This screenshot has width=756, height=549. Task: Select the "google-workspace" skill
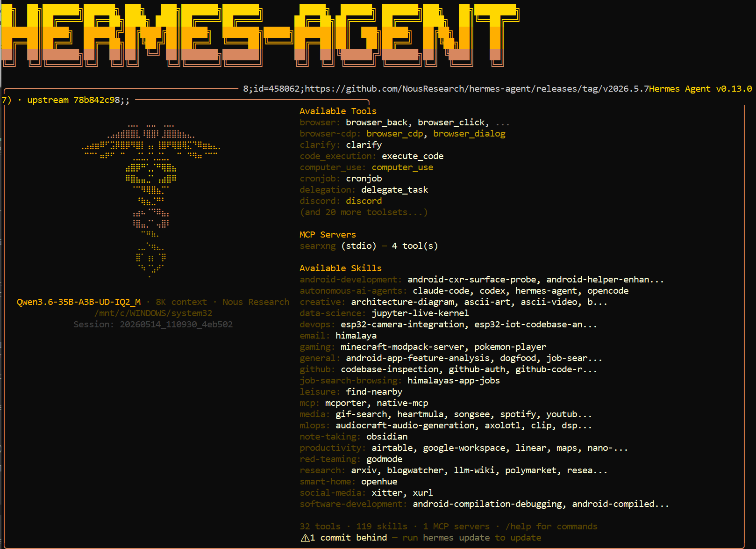pos(464,448)
